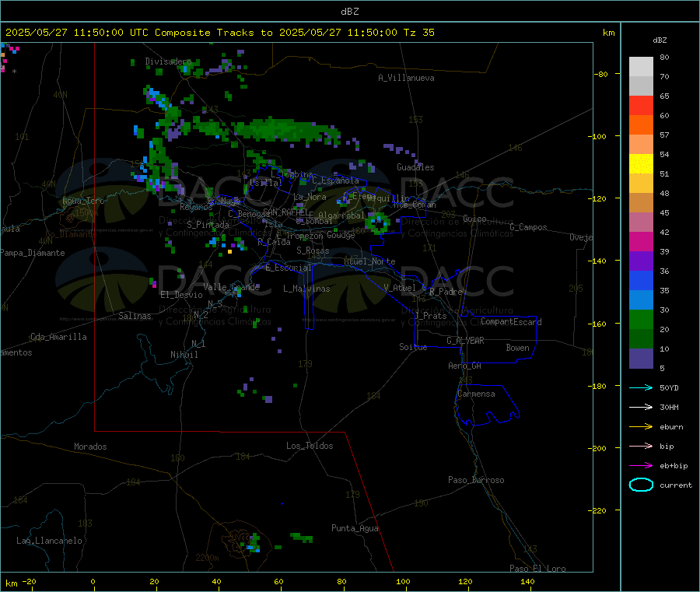The image size is (700, 592).
Task: Click the G_Campos map label
Action: [528, 227]
